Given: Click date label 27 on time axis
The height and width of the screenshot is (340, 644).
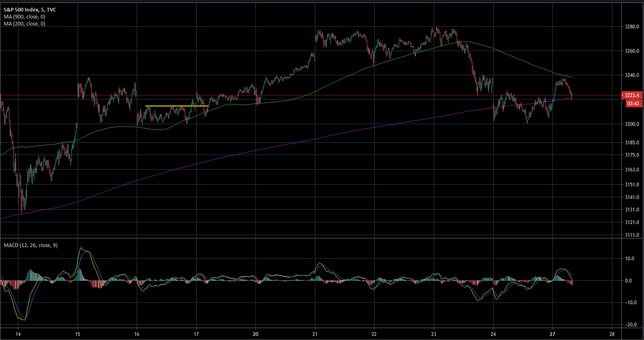Looking at the screenshot, I should point(552,333).
